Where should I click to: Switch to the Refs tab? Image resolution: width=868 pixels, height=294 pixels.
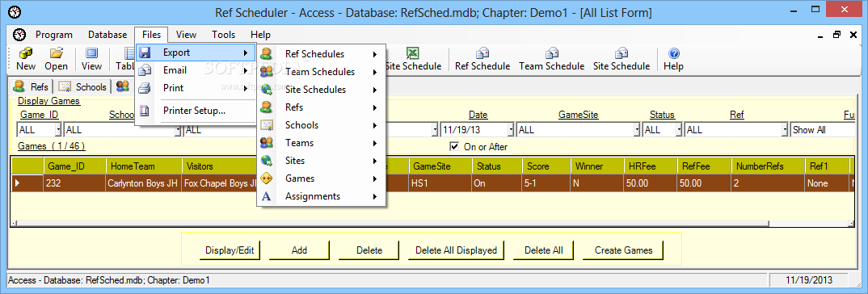32,86
